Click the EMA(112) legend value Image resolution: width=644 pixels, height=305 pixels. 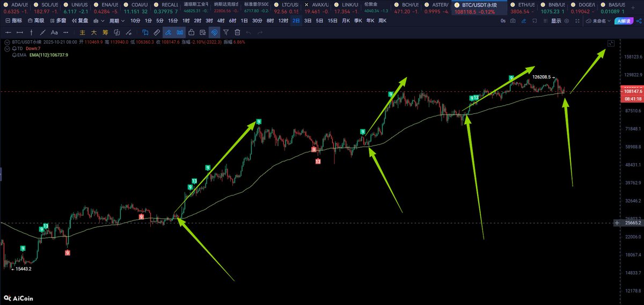point(49,55)
